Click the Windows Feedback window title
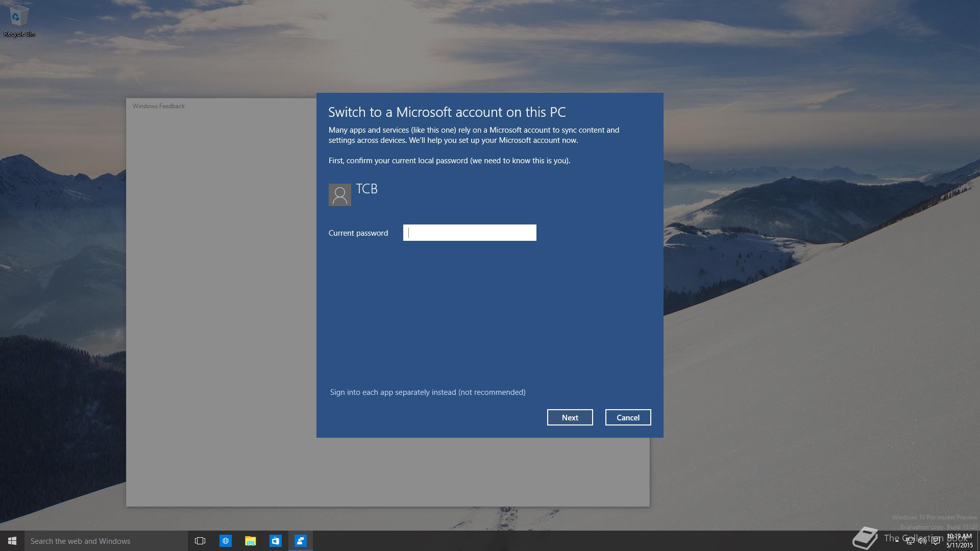The height and width of the screenshot is (551, 980). (159, 106)
